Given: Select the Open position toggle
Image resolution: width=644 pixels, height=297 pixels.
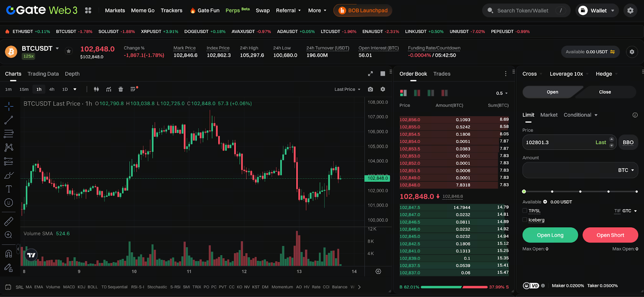Looking at the screenshot, I should click(552, 92).
